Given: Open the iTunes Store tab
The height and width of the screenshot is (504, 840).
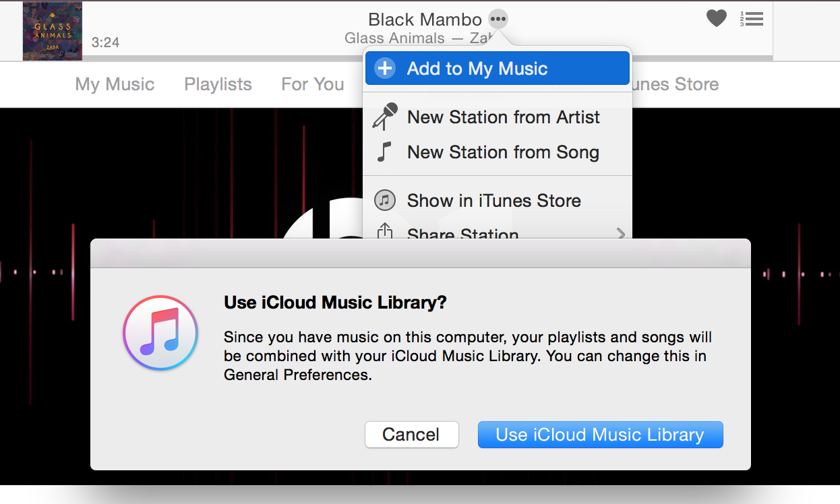Looking at the screenshot, I should (x=676, y=84).
